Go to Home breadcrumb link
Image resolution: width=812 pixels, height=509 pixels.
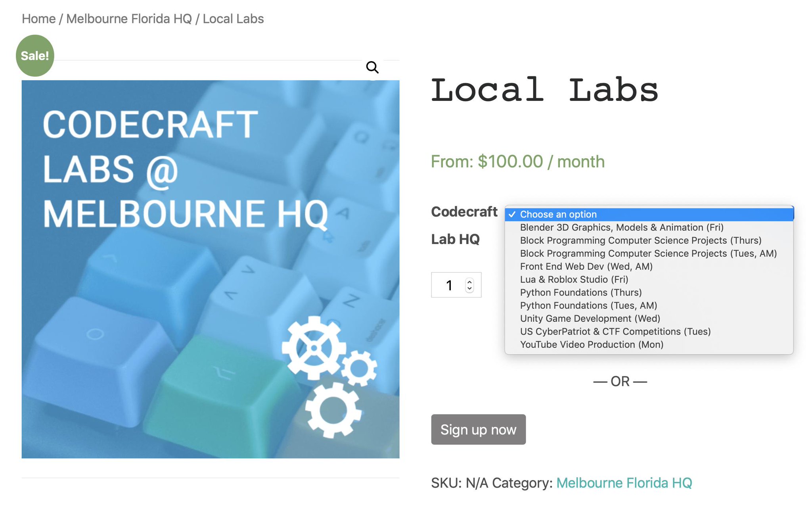(x=38, y=19)
